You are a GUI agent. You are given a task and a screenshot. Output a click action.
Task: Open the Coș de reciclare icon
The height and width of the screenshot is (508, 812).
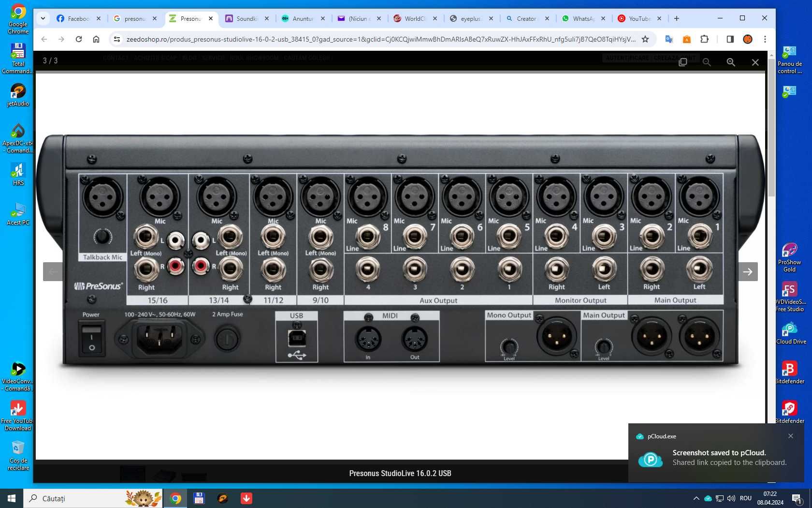[18, 455]
